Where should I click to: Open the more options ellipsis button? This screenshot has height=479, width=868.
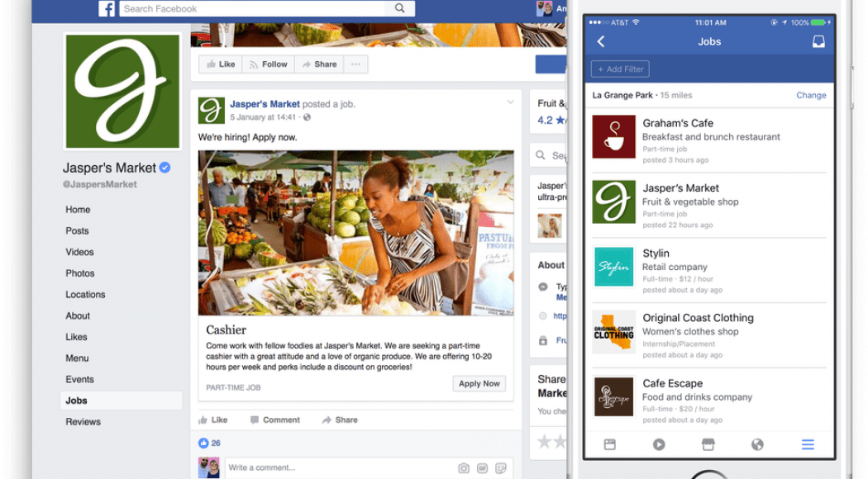click(355, 64)
